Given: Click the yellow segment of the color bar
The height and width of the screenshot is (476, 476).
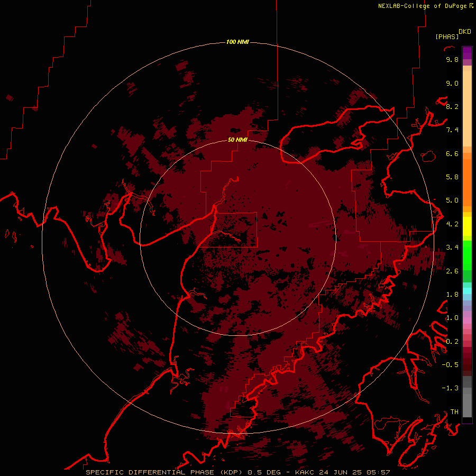Looking at the screenshot, I should (467, 226).
